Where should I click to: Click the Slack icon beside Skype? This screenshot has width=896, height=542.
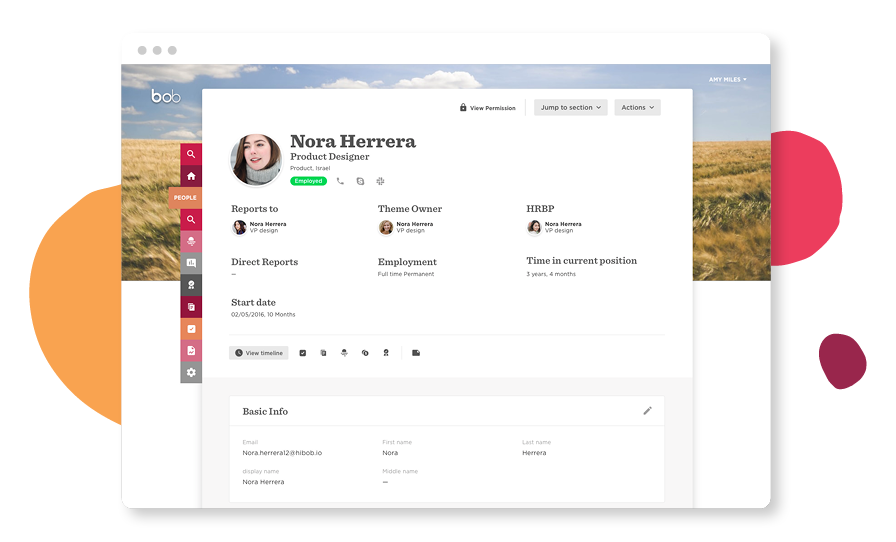click(x=380, y=181)
